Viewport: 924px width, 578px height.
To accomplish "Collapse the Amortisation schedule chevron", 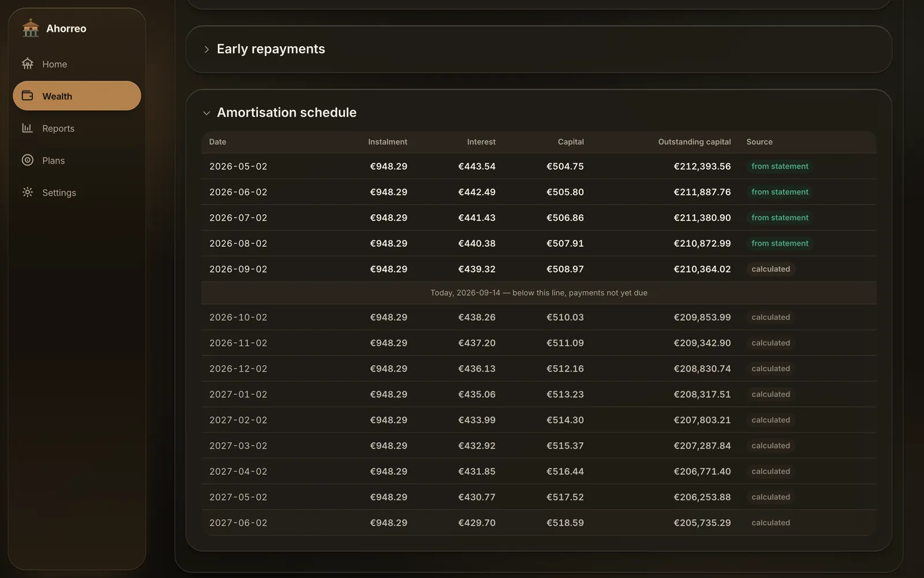I will click(207, 113).
